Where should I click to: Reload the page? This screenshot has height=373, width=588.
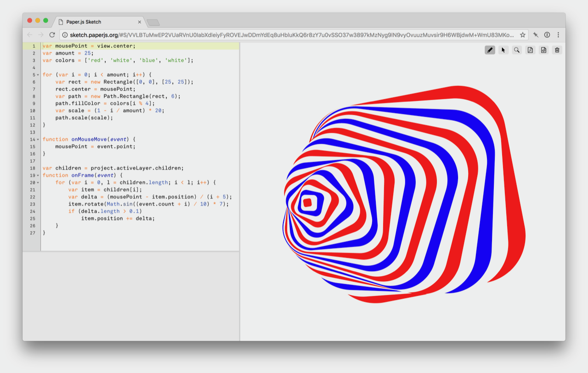[52, 35]
